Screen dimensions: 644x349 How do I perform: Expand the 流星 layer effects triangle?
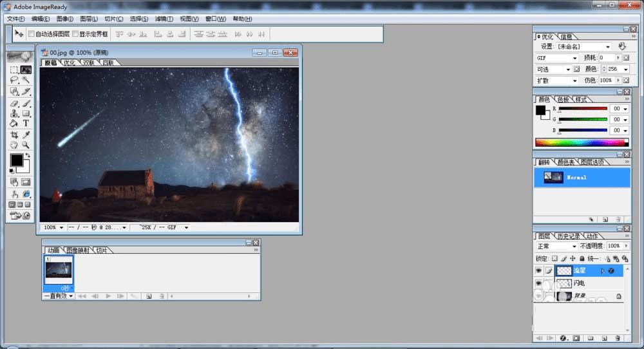603,271
